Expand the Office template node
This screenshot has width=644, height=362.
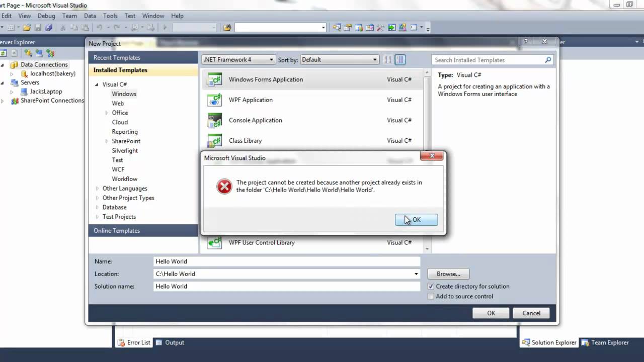(107, 113)
